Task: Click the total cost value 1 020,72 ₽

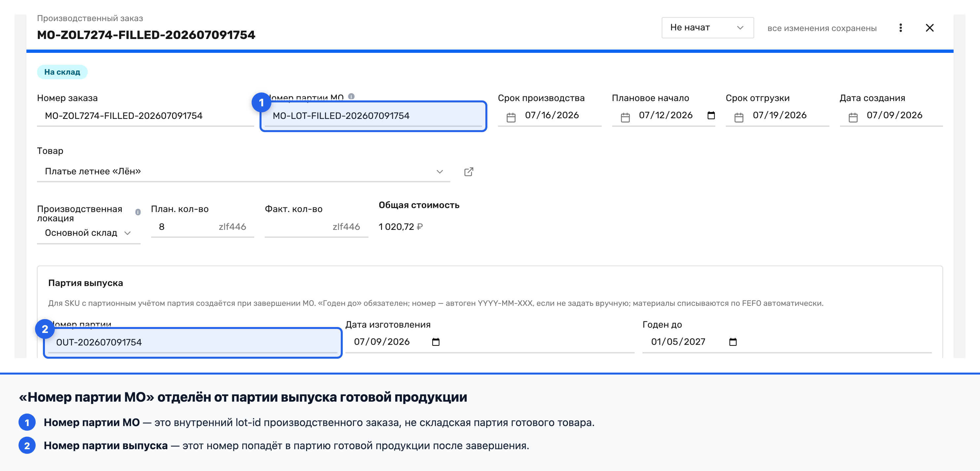Action: (x=400, y=227)
